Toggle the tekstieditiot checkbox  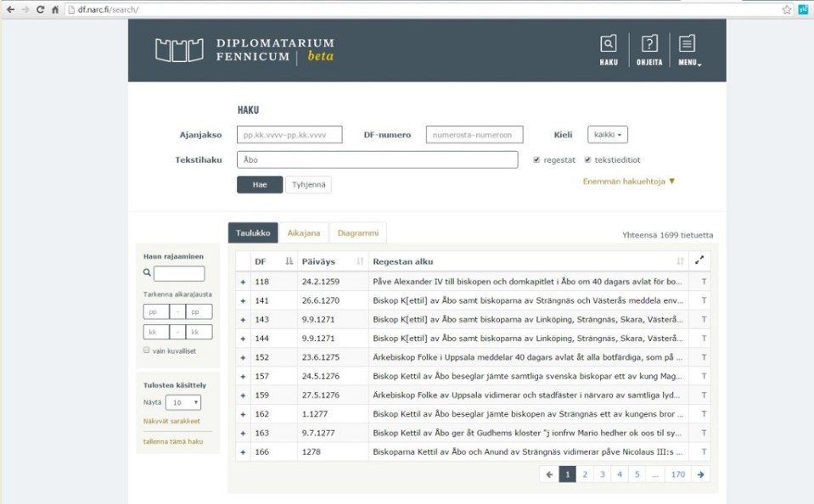[x=587, y=160]
